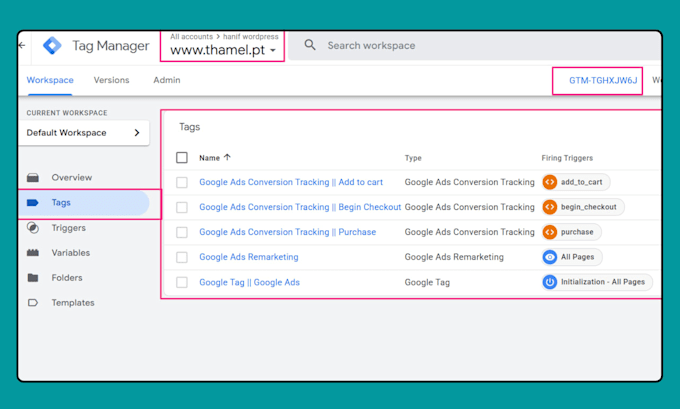Click the Templates label icon

pos(33,303)
